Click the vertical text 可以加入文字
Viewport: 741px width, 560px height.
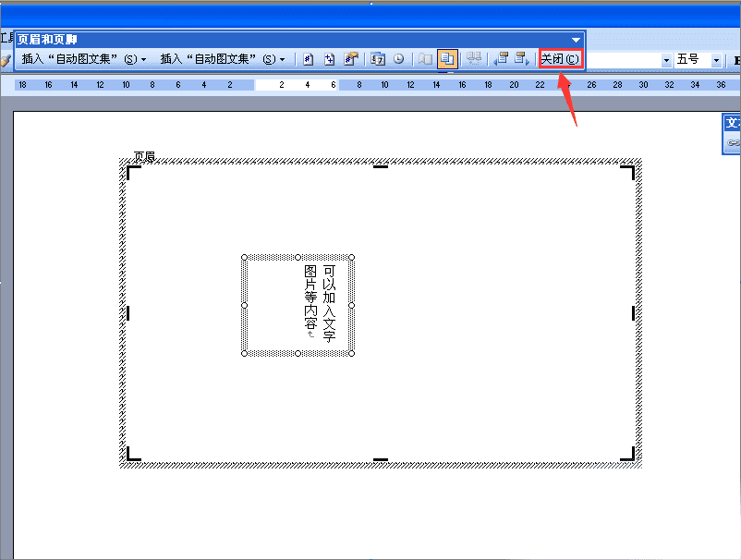[x=329, y=303]
